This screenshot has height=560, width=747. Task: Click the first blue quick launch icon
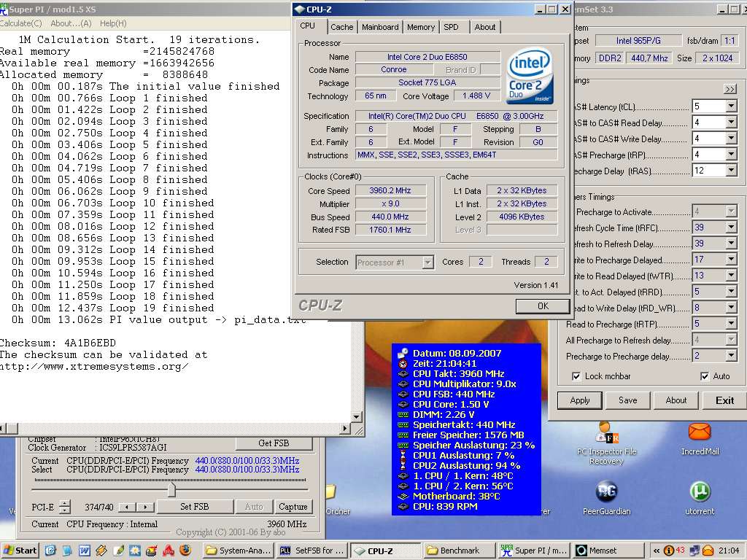tap(50, 551)
